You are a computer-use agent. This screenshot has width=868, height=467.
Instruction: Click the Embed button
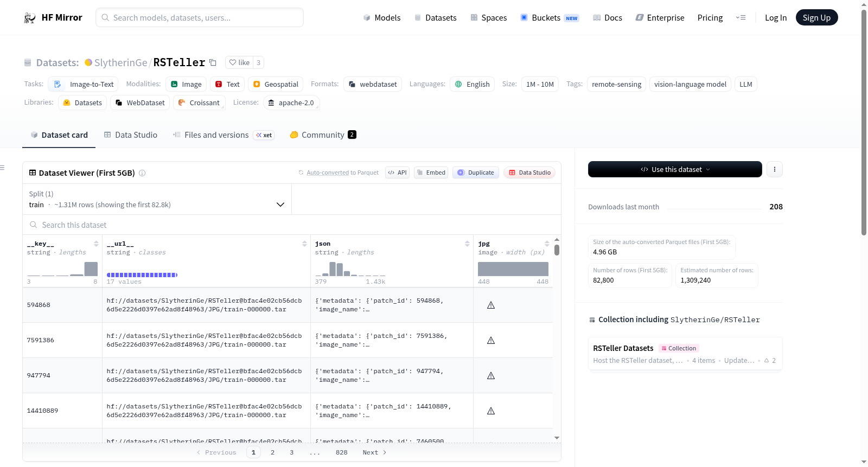click(x=431, y=172)
